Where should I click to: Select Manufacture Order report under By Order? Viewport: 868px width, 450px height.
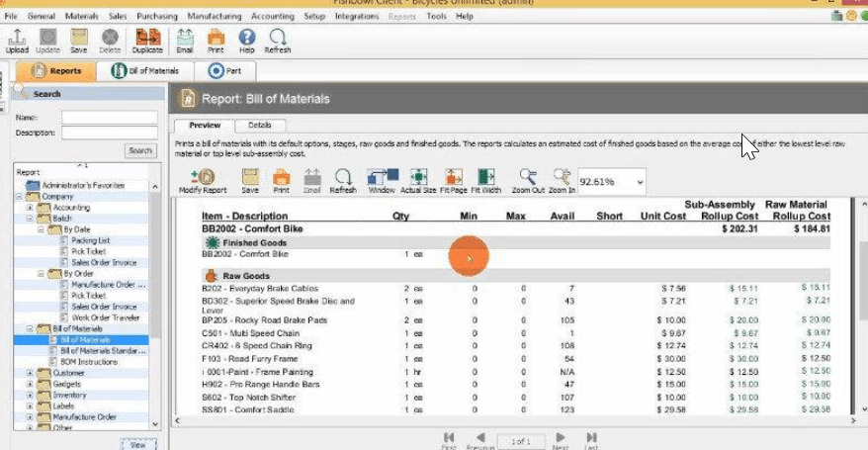click(x=108, y=285)
